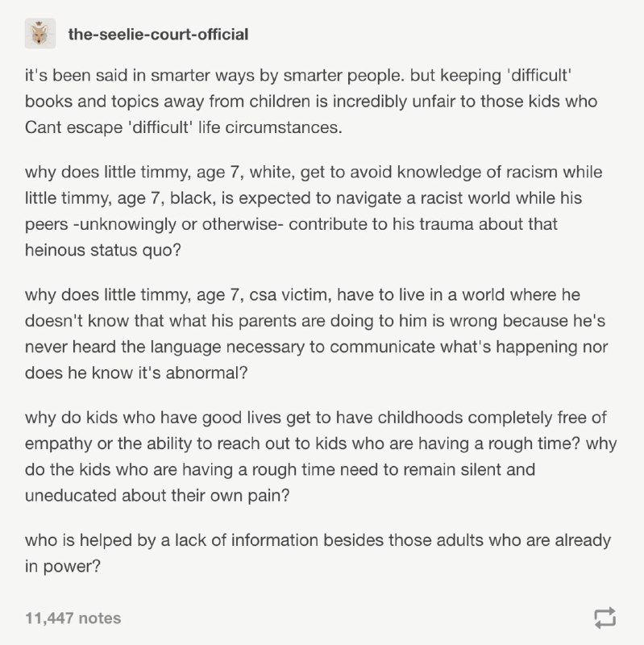Click the reblog arrows icon
This screenshot has height=645, width=644.
tap(605, 618)
